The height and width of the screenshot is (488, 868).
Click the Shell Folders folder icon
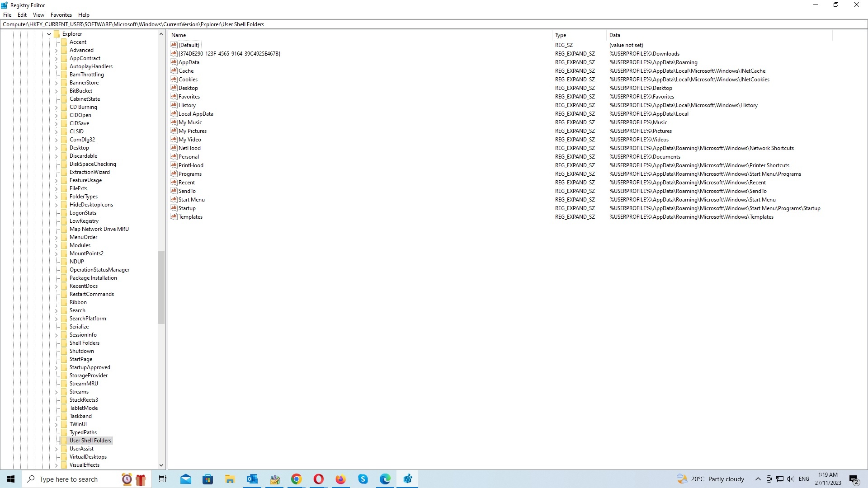64,343
